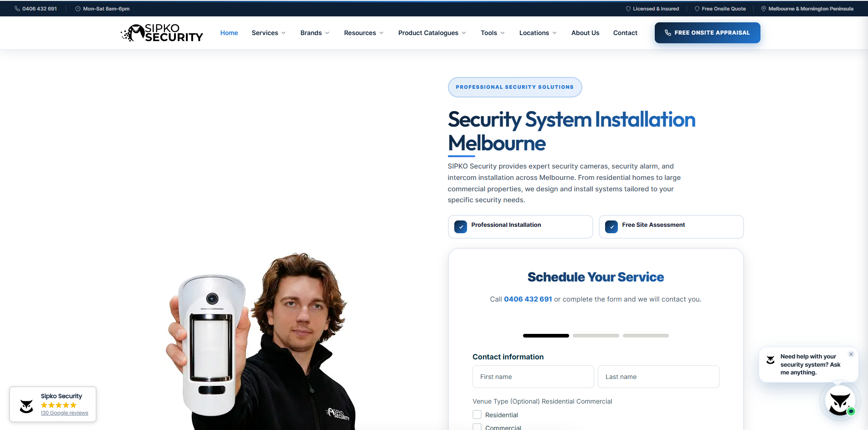Click the phone icon beside 0406 432 691 in top bar
This screenshot has height=430, width=868.
17,9
